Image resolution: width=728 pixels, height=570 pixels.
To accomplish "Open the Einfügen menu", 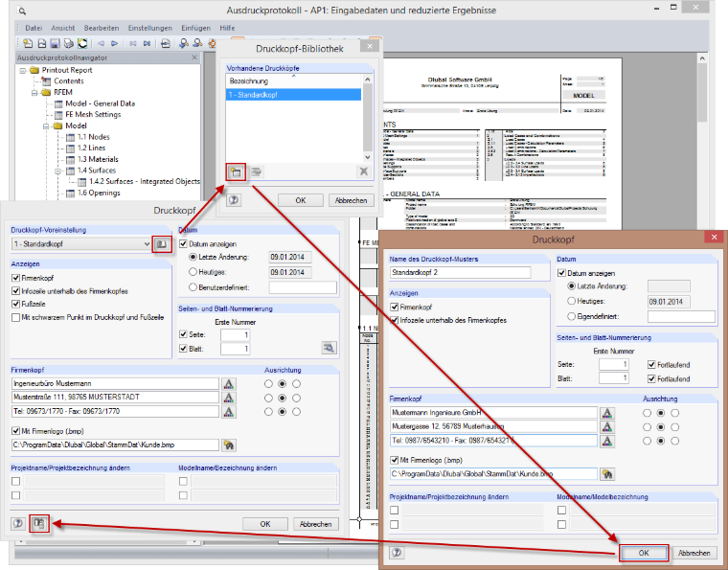I will (x=196, y=28).
